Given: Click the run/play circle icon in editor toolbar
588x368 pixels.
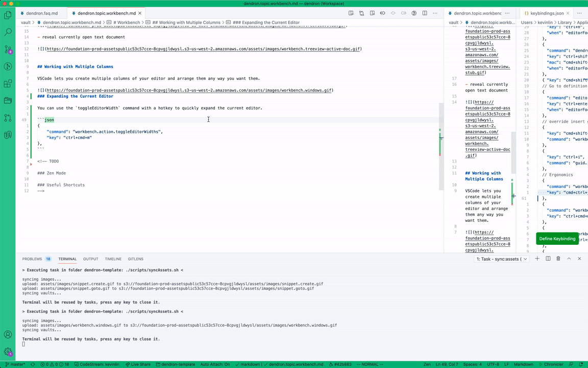Looking at the screenshot, I should [x=414, y=13].
